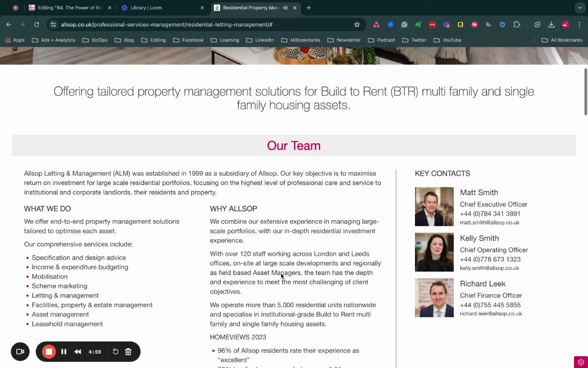Email matt.smith@allsop.co.uk link
This screenshot has height=368, width=588.
coord(490,222)
